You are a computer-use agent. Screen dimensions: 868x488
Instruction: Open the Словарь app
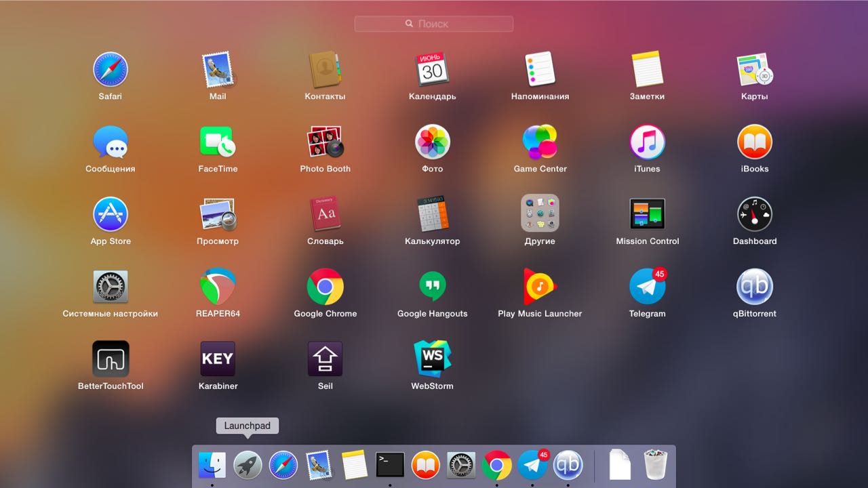pyautogui.click(x=325, y=215)
